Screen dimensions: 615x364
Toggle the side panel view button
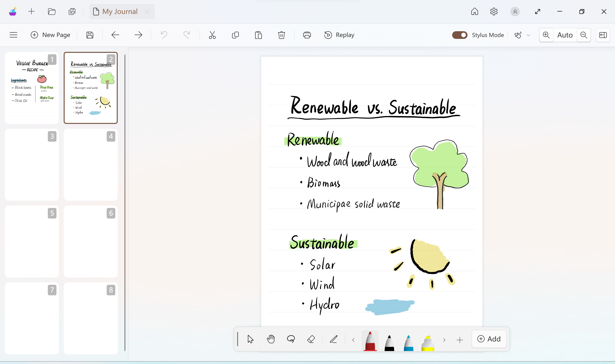coord(603,35)
